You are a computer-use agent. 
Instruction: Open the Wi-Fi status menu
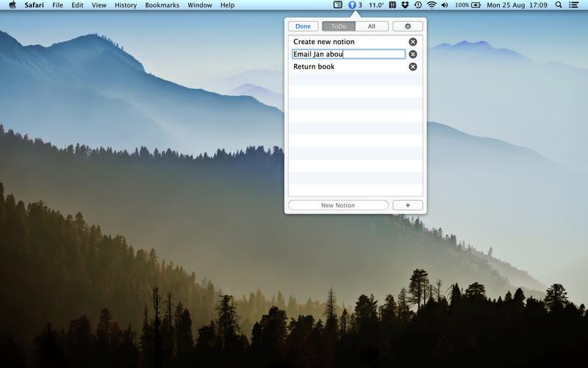pos(431,5)
